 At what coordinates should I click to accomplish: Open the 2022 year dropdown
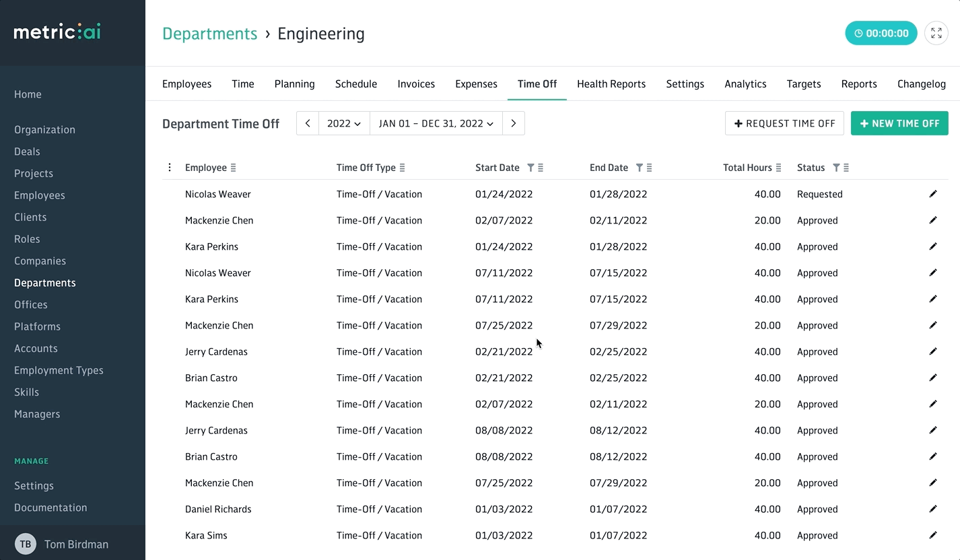[x=344, y=123]
